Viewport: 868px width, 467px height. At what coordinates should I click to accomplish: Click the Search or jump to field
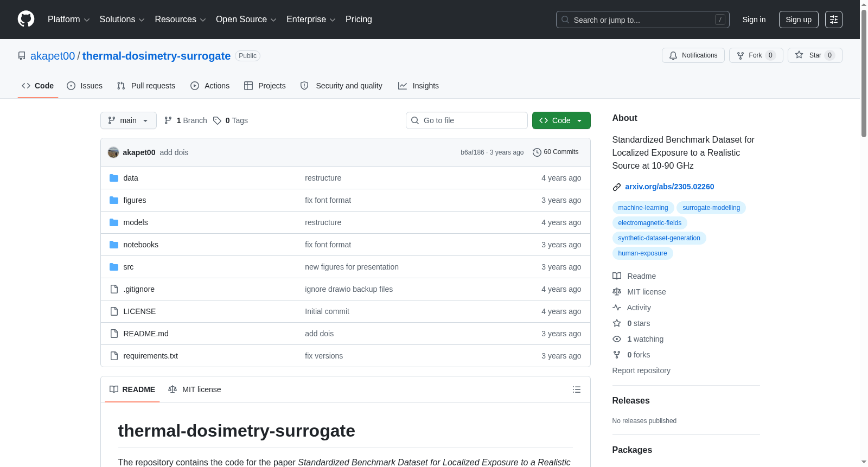643,20
